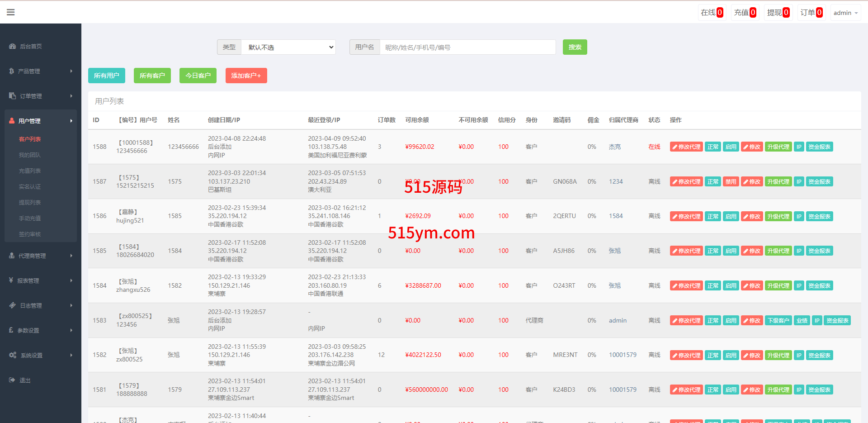Toggle 启用 status for user 1588
The image size is (868, 423).
(731, 147)
